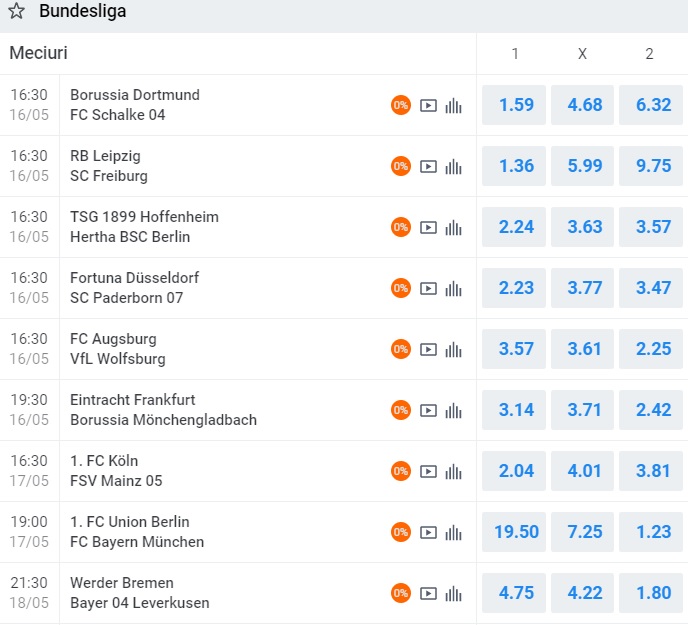Show statistics for Union Berlin vs Bayern
This screenshot has height=625, width=688.
454,532
